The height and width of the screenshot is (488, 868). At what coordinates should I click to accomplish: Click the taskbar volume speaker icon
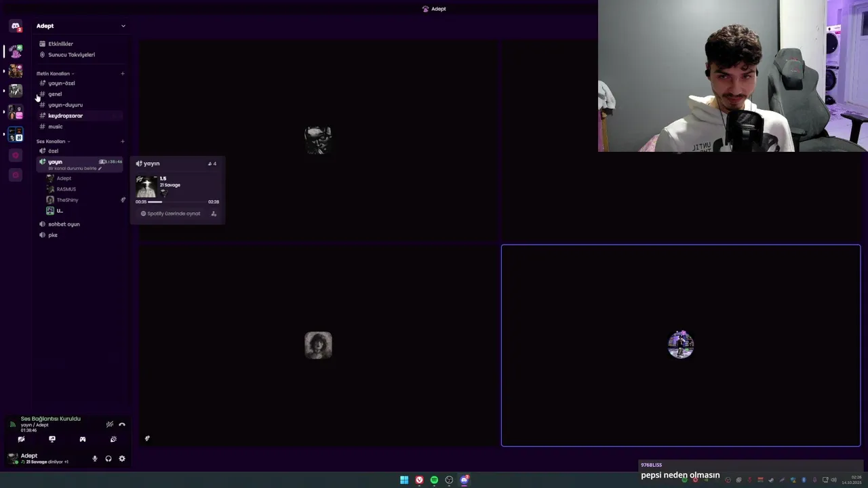(x=833, y=480)
